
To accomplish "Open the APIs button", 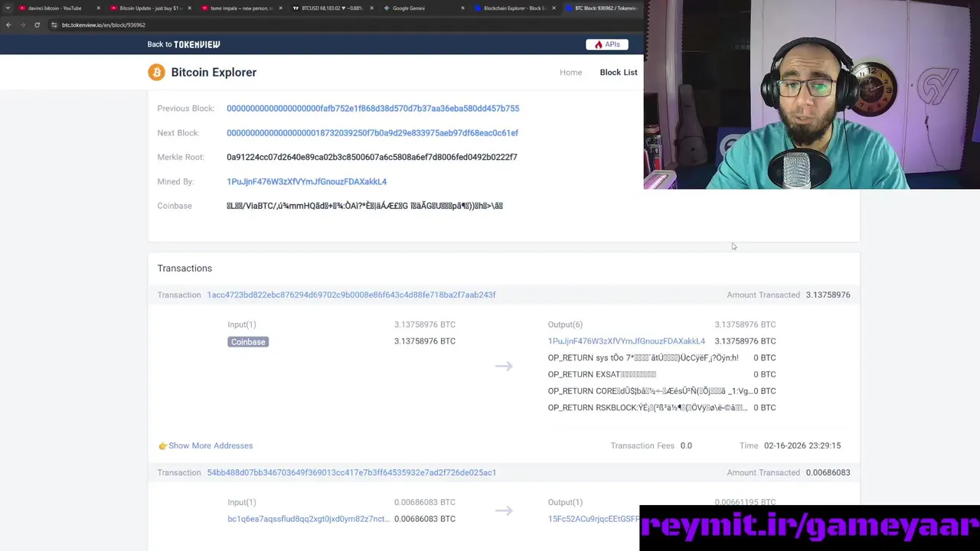I will coord(607,44).
